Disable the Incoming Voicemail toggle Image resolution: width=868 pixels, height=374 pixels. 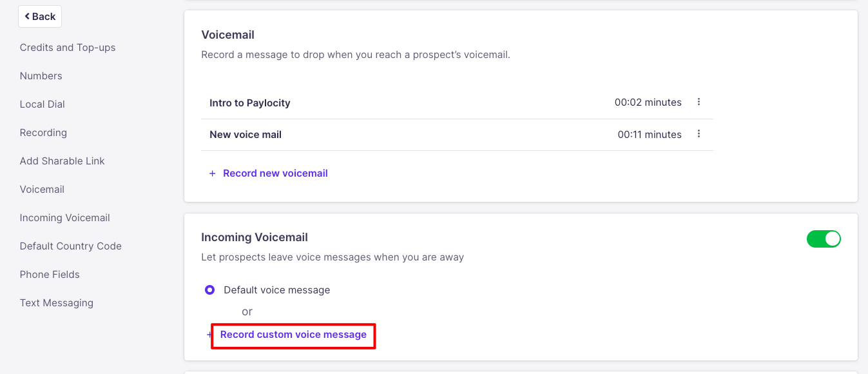point(823,239)
